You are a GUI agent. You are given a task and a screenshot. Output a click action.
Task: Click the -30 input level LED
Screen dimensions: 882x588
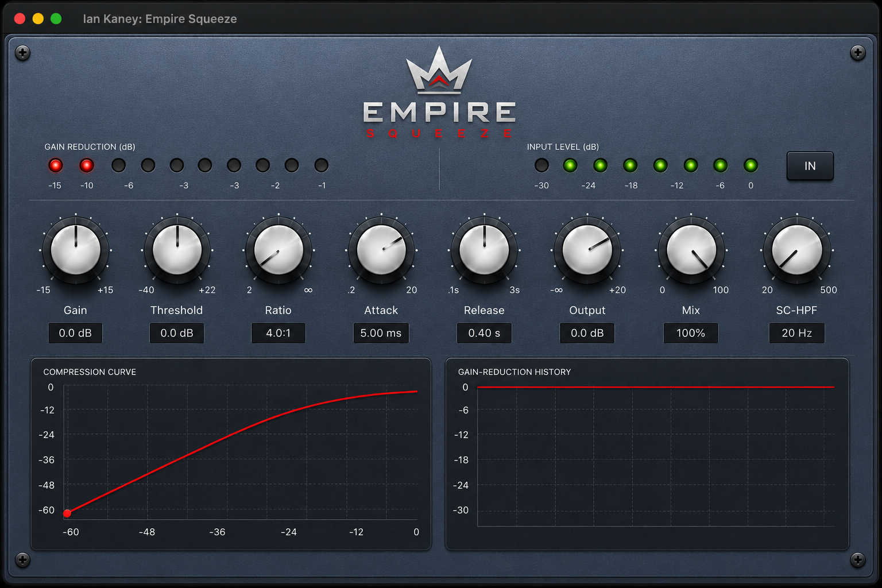(541, 166)
